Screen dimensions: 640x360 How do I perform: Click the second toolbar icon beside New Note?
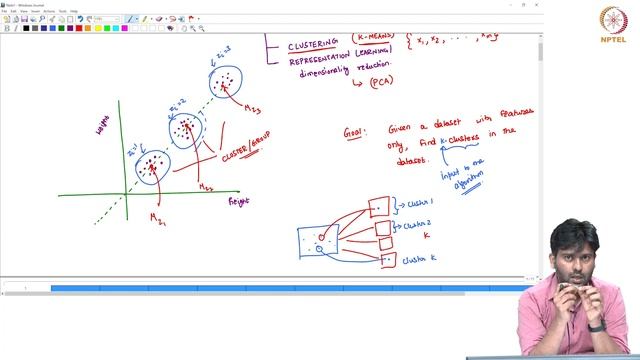click(16, 19)
